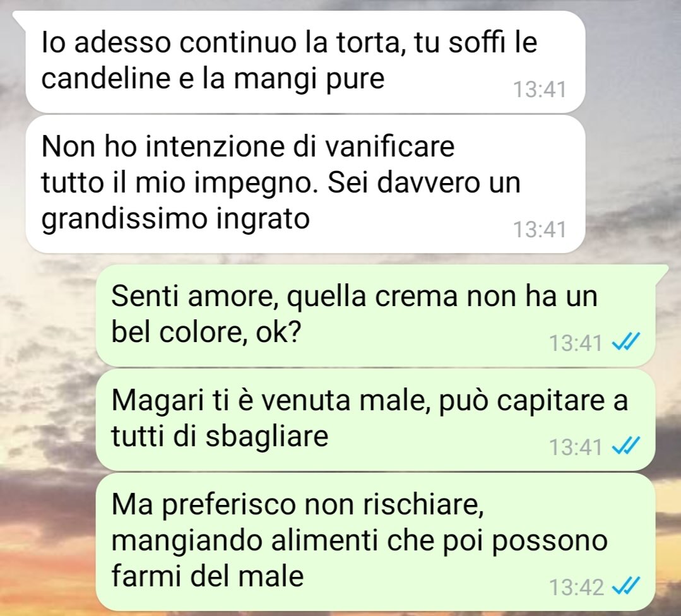The height and width of the screenshot is (616, 681).
Task: Select the message 'Io adesso continuo la torta'
Action: (x=305, y=61)
